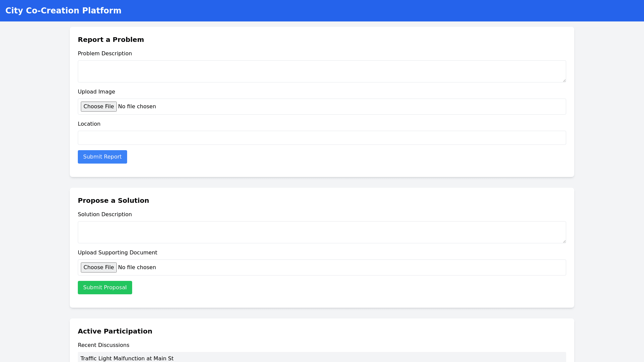Click the Submit Proposal button

pos(105,287)
